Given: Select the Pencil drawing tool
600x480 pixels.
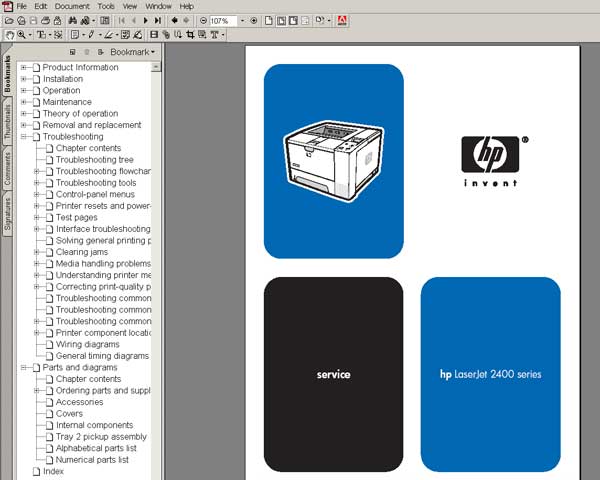Looking at the screenshot, I should [x=91, y=35].
